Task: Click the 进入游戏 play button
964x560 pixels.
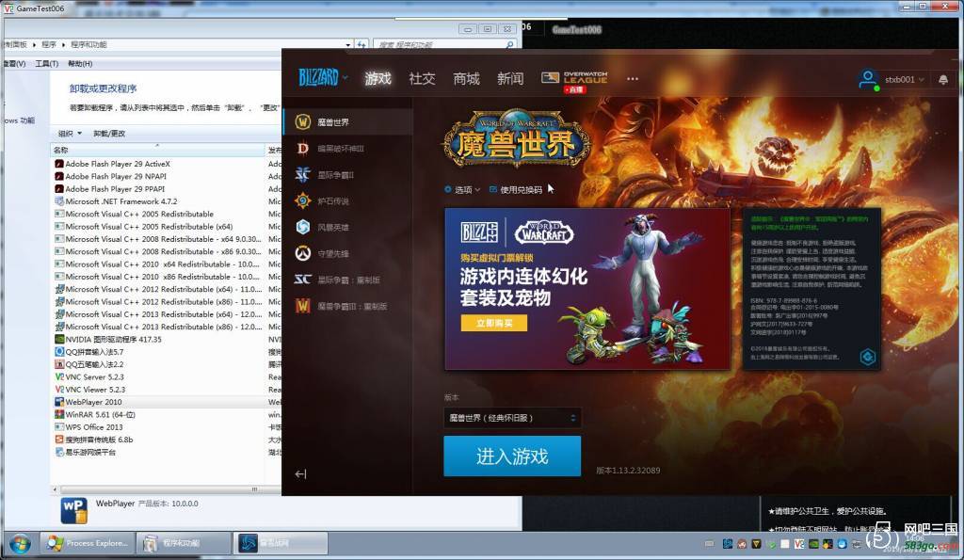Action: (x=512, y=456)
